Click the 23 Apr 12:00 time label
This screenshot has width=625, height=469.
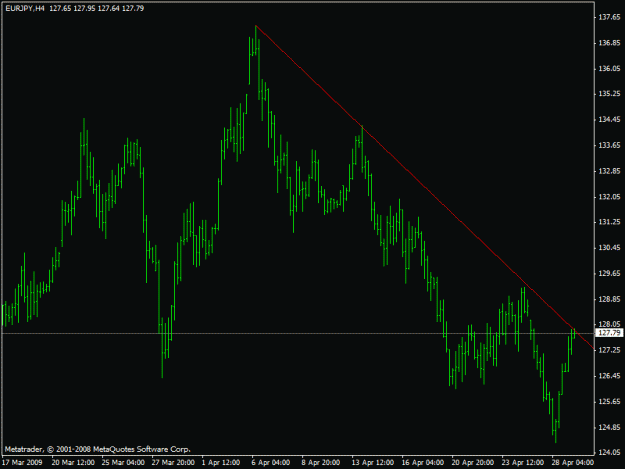click(522, 462)
